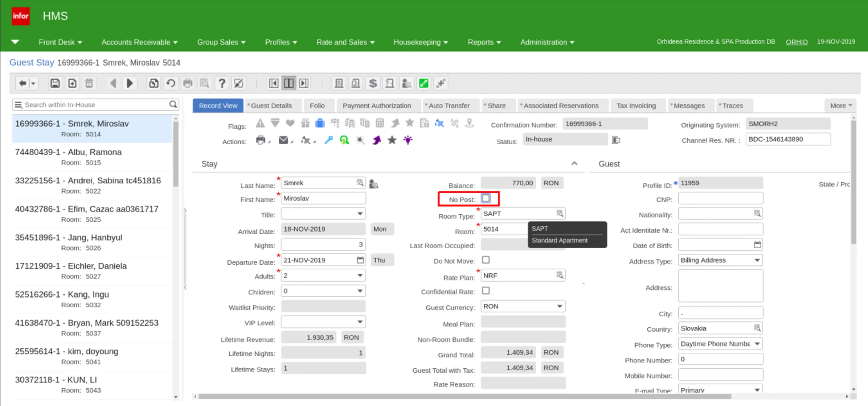Open the Housekeeping menu
The width and height of the screenshot is (868, 406).
coord(421,42)
